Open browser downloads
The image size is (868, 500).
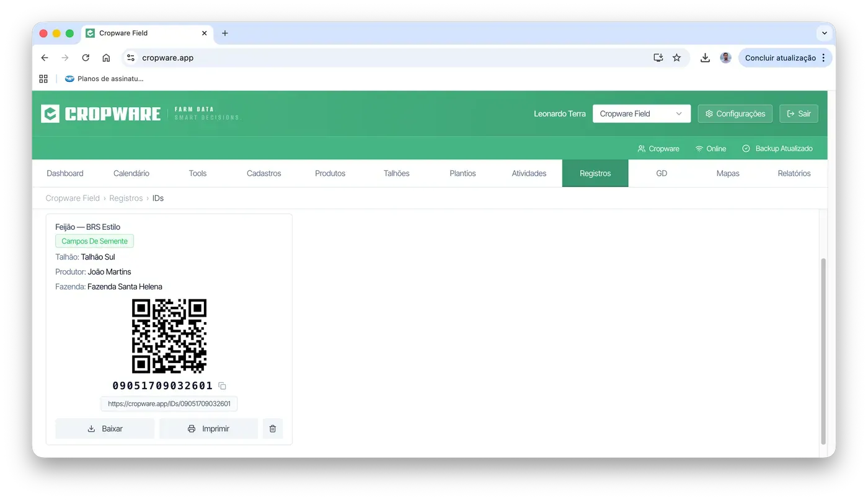(705, 58)
